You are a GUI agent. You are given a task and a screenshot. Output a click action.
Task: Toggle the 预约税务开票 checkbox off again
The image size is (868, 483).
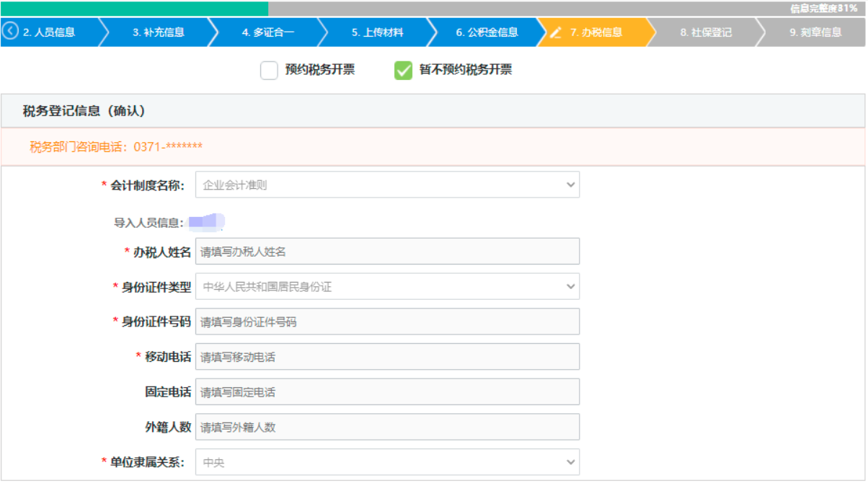[x=270, y=71]
